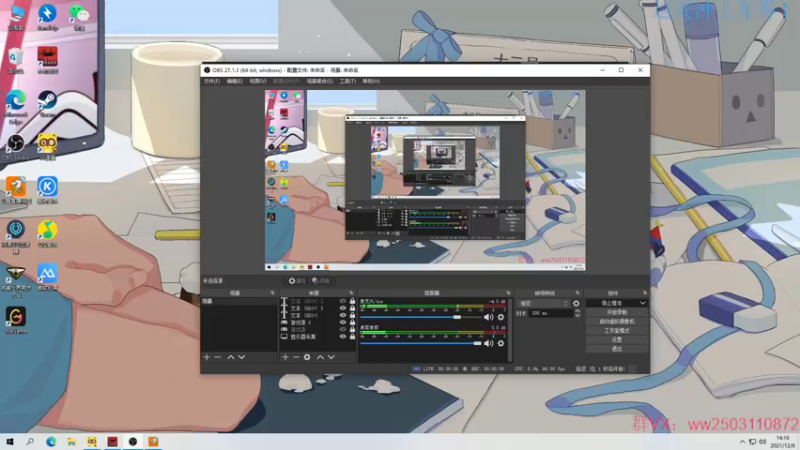Expand the 停止推流 button dropdown arrow

(x=642, y=303)
